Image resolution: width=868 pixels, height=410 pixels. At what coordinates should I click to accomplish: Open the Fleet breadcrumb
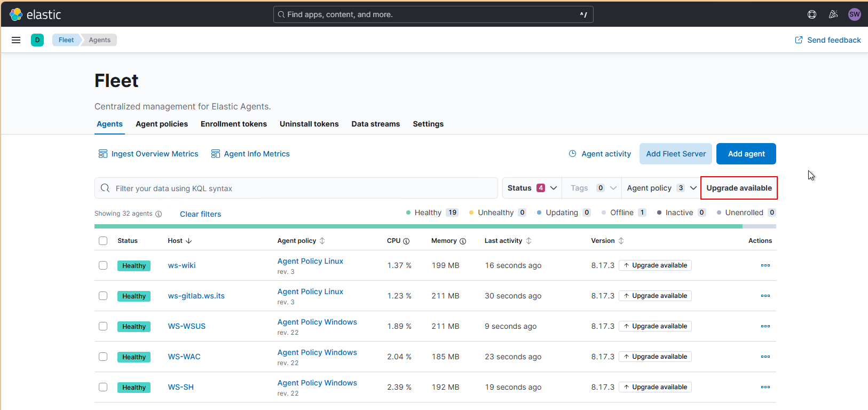(x=66, y=40)
